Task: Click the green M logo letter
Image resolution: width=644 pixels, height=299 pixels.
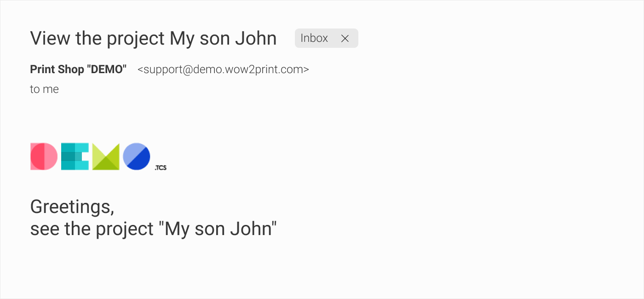Action: [x=106, y=157]
